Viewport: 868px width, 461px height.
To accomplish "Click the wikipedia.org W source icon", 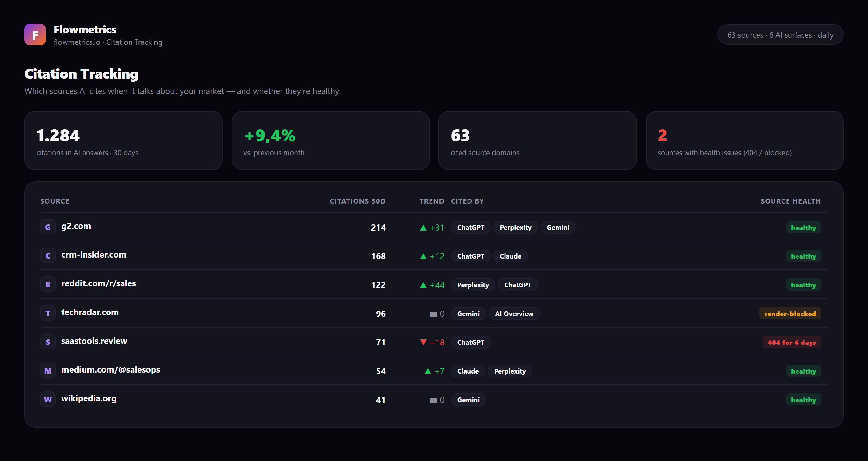I will point(48,399).
